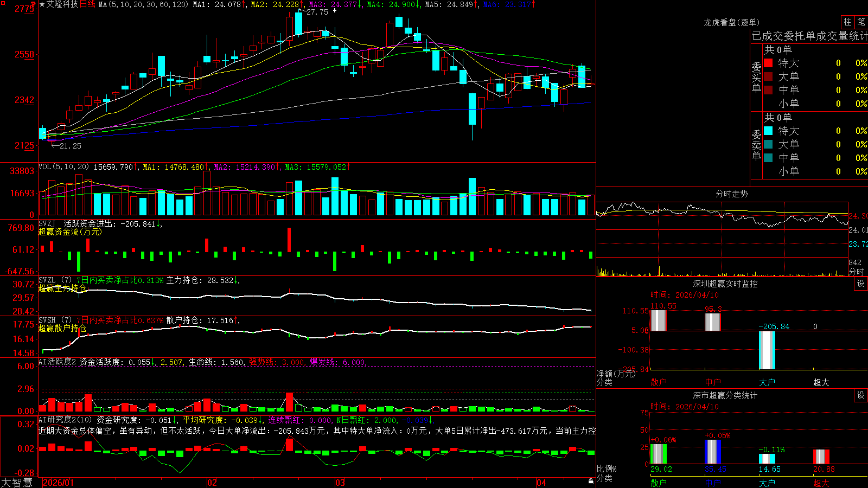Open VOL(5,10,20) indicator parameters
868x488 pixels.
64,167
